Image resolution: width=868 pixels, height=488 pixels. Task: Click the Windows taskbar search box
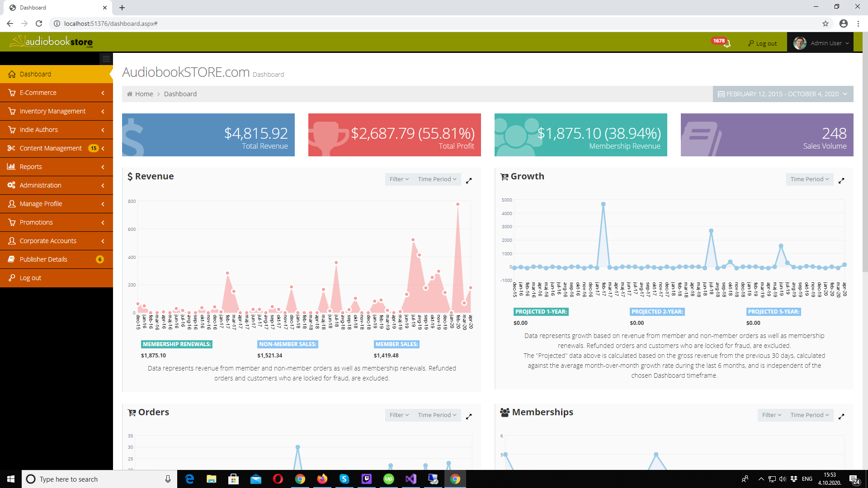coord(99,479)
